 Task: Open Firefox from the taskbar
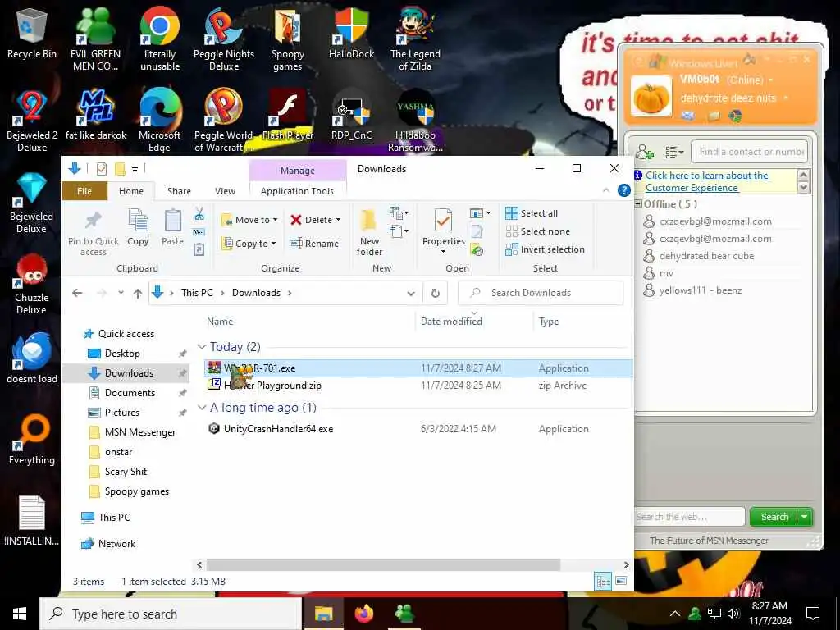[x=364, y=614]
